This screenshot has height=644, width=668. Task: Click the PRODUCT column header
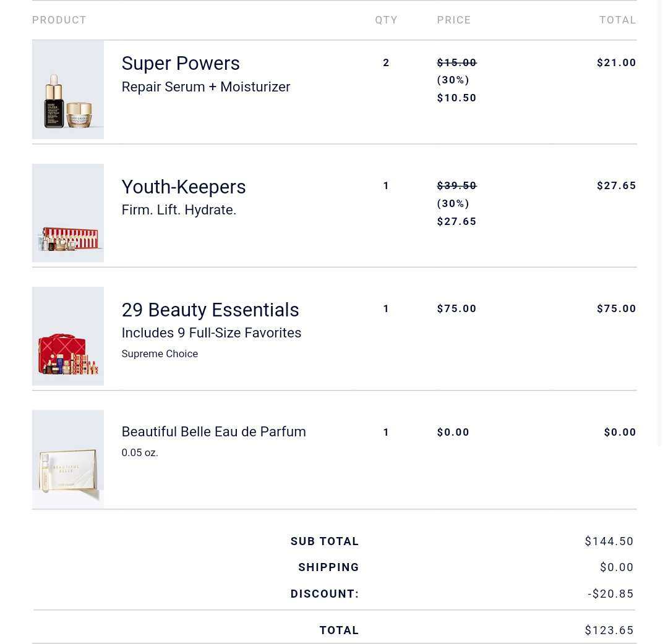(59, 20)
